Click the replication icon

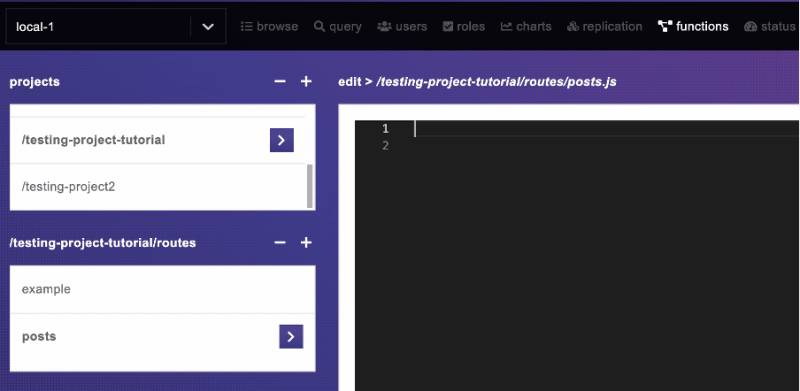573,27
